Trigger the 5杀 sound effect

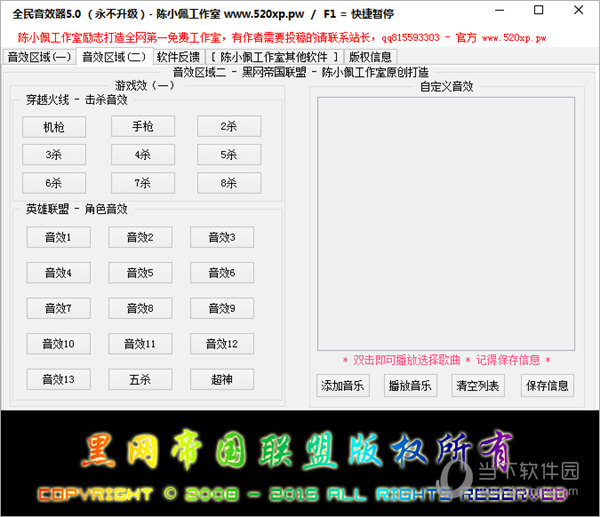[x=229, y=155]
